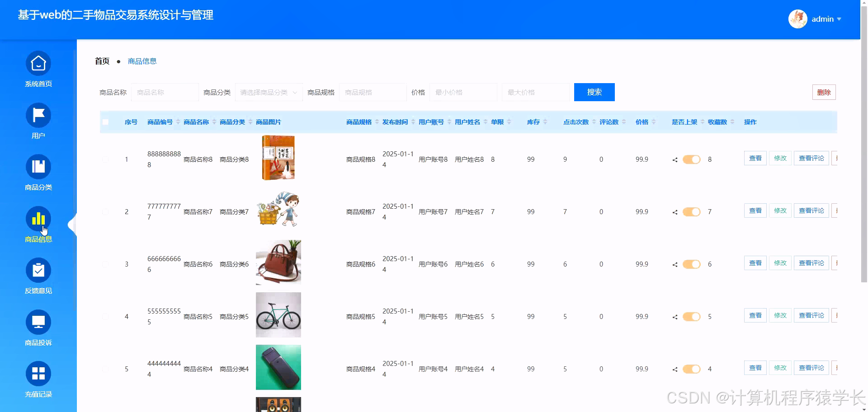Toggle 是否上架 switch for 商品名称4
This screenshot has height=412, width=868.
point(692,369)
